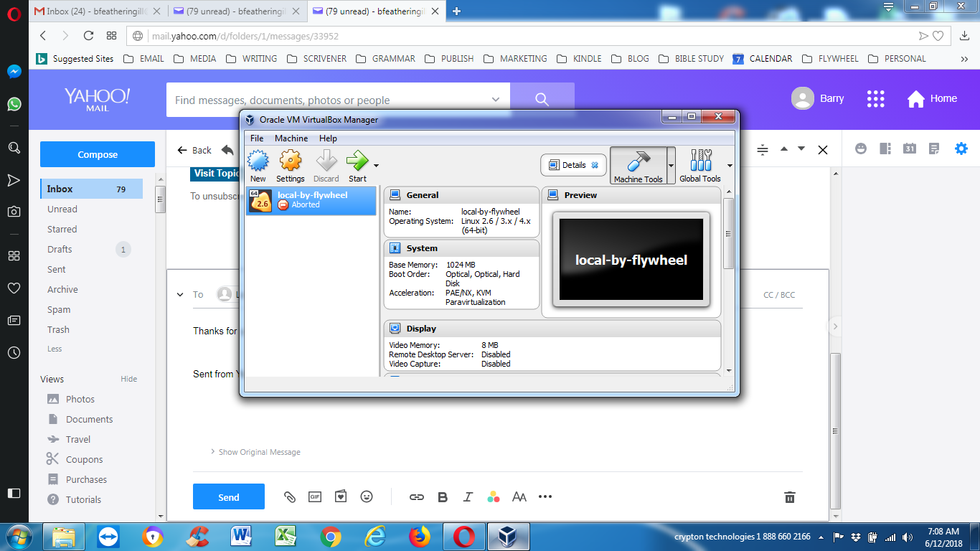Click Compose in Yahoo Mail

pos(98,154)
